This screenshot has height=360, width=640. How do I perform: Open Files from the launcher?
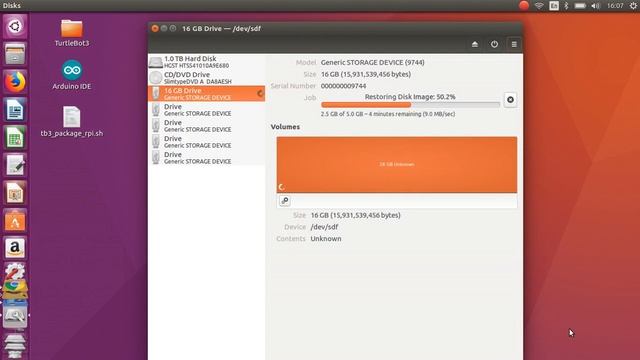click(15, 54)
